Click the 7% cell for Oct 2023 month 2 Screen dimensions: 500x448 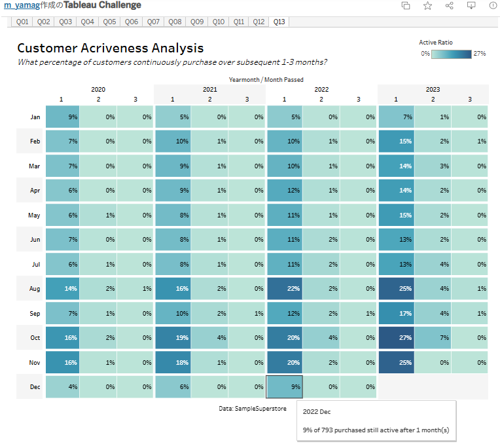point(433,337)
